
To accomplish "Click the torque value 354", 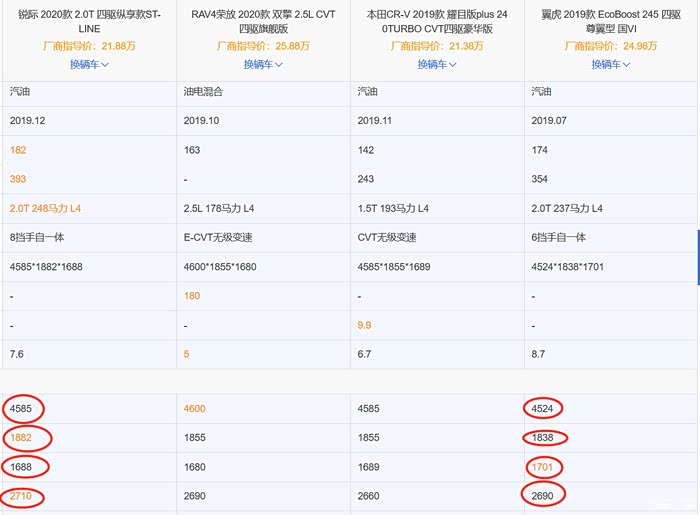I will point(539,179).
